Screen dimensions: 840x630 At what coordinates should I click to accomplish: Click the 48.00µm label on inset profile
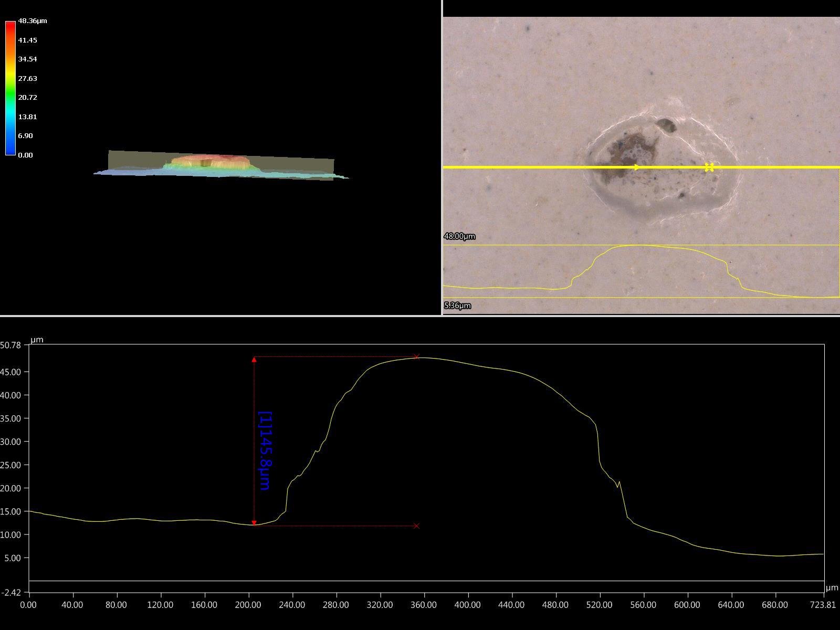[459, 236]
